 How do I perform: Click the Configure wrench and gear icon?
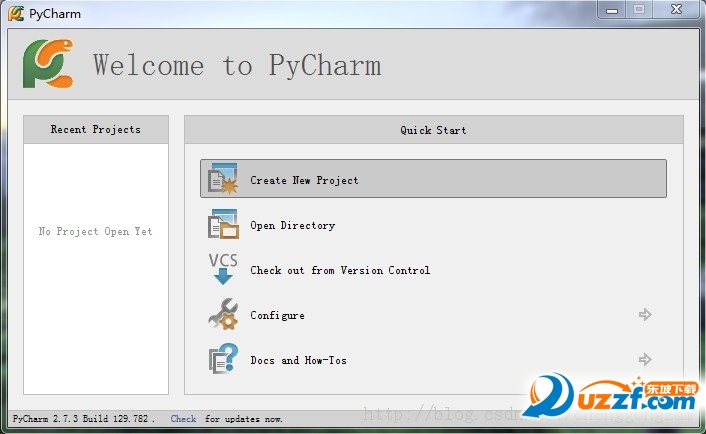223,314
